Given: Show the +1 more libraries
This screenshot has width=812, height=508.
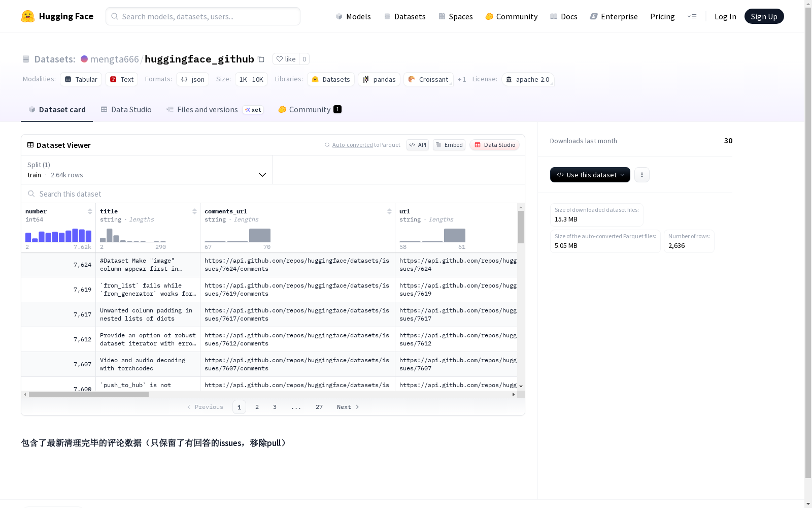Looking at the screenshot, I should [462, 79].
